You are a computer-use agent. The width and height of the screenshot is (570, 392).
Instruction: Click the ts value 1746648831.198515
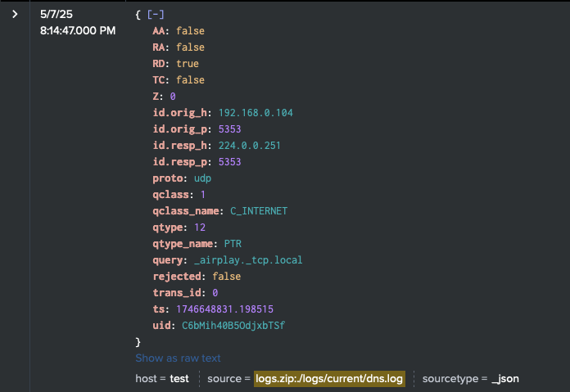click(224, 309)
